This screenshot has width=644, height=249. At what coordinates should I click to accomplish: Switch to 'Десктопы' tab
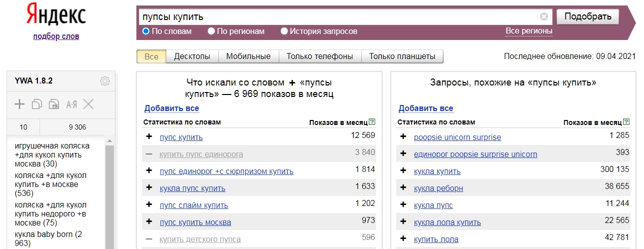(x=192, y=56)
